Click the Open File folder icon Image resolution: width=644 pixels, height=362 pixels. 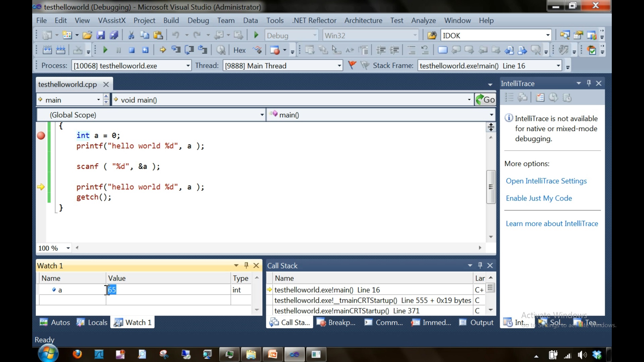coord(87,35)
